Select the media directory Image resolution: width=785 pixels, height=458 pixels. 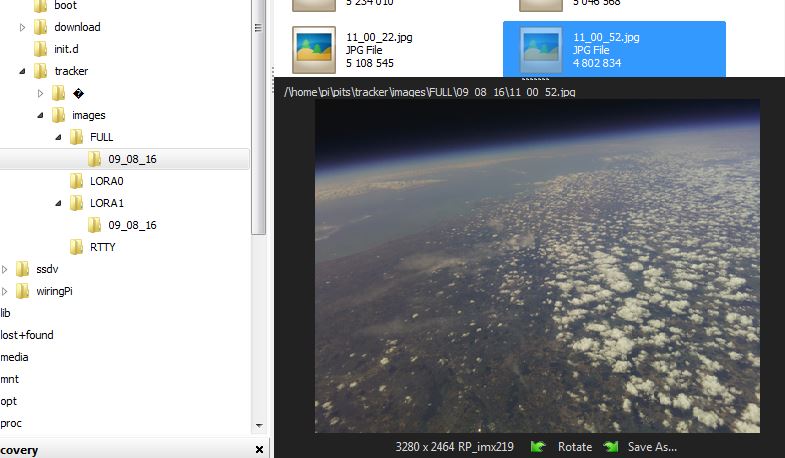[x=14, y=357]
